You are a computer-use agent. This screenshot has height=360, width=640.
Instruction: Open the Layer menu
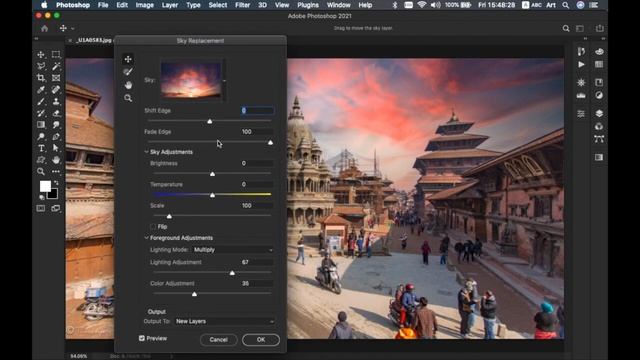click(170, 5)
